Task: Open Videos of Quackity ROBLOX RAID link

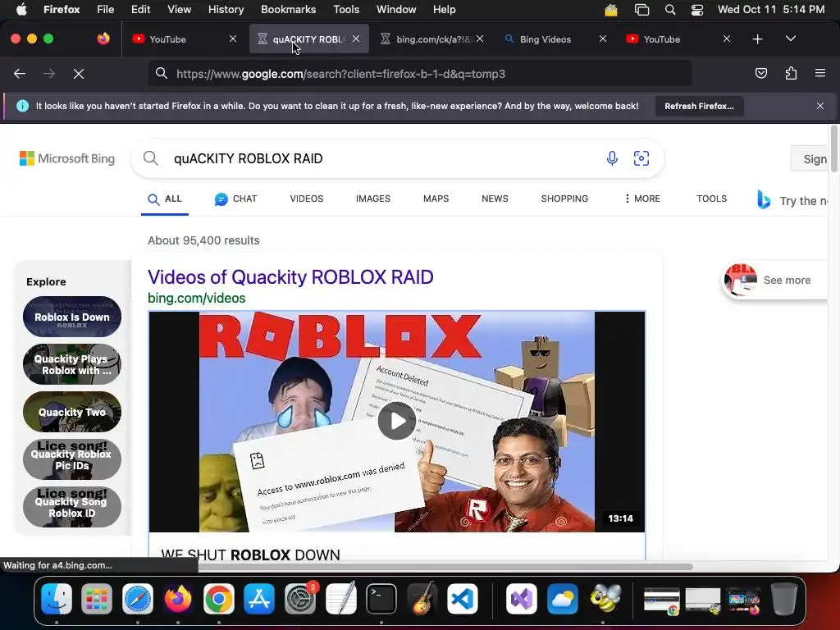Action: point(290,277)
